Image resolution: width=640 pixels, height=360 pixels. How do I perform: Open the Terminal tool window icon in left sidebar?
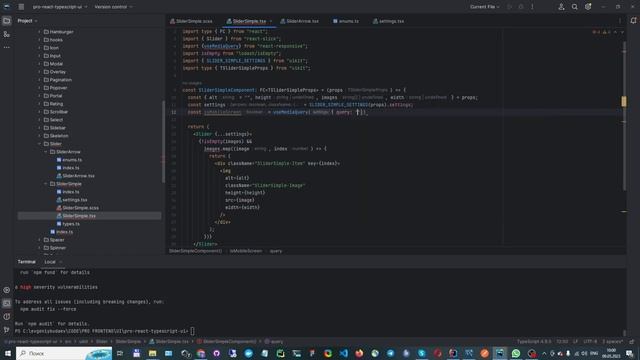pos(7,303)
